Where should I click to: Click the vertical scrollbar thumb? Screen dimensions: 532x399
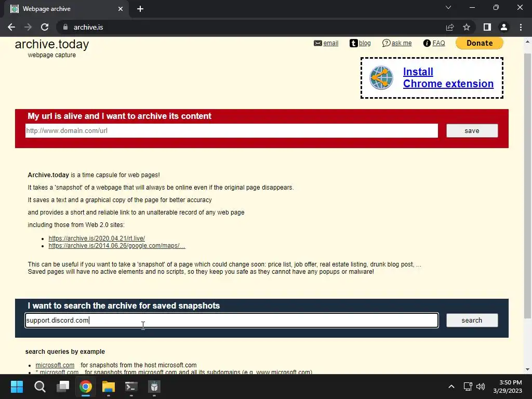[x=528, y=185]
